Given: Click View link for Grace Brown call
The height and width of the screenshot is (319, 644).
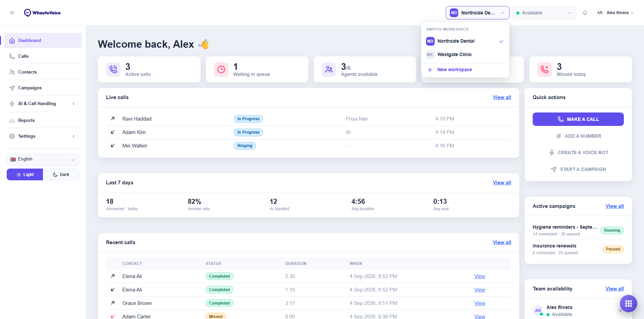Looking at the screenshot, I should click(x=480, y=303).
